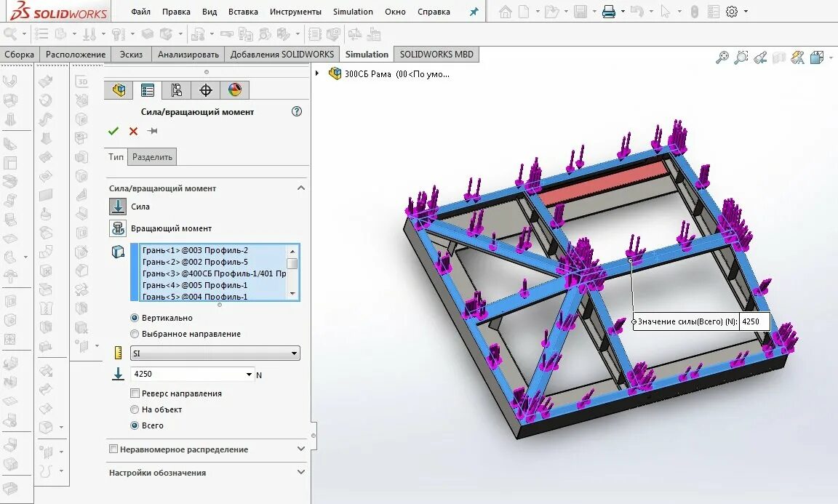Open the Справка menu

pos(434,11)
